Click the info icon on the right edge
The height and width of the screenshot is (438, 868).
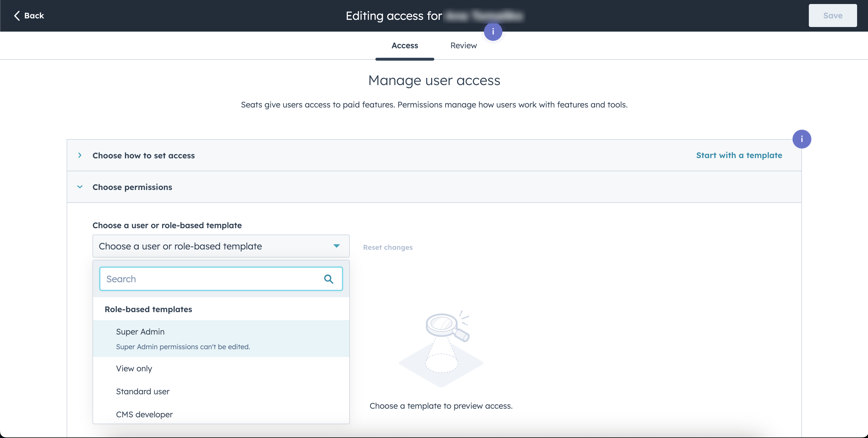tap(802, 139)
